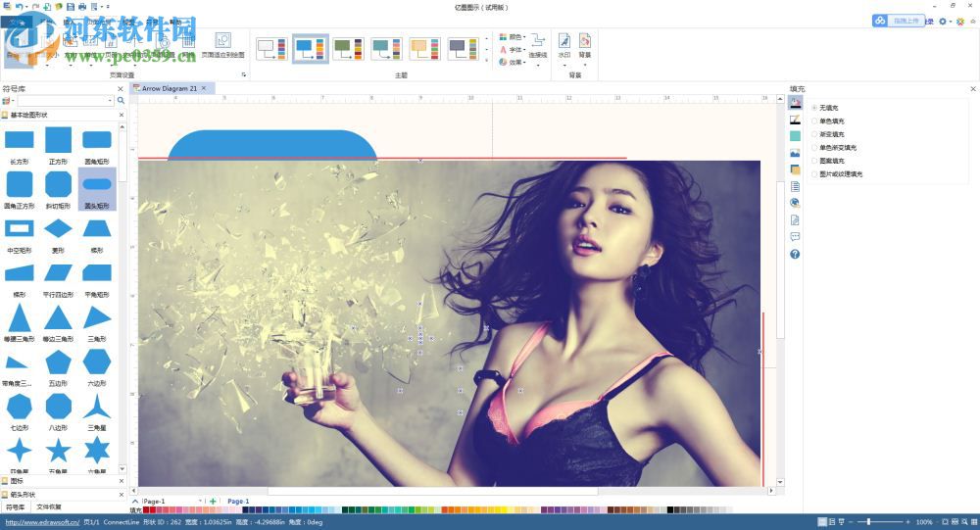This screenshot has width=980, height=530.
Task: Click the Print icon in quick access toolbar
Action: [82, 6]
